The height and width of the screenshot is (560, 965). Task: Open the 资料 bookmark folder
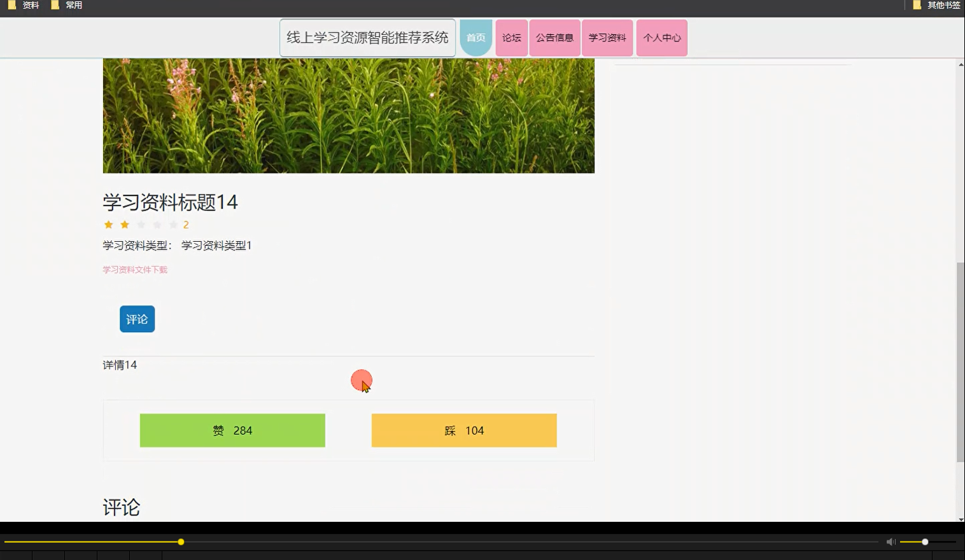[24, 5]
